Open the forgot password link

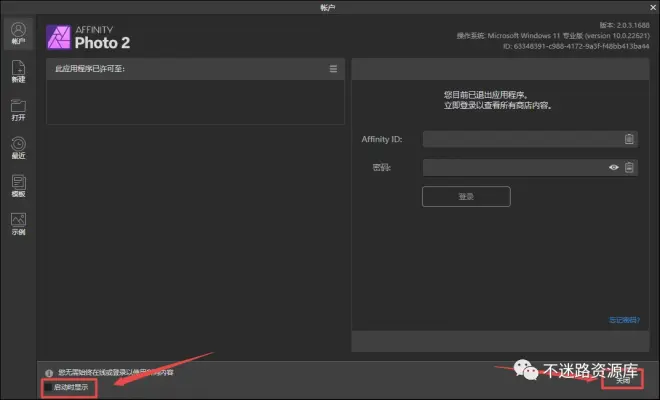click(x=624, y=320)
